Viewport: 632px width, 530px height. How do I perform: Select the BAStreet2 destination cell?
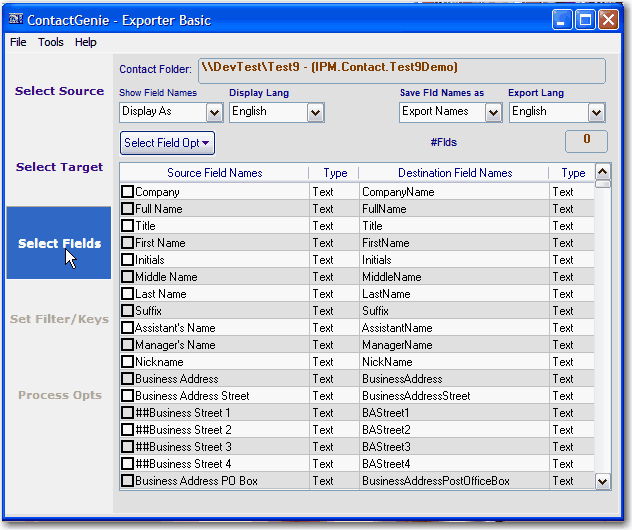454,430
